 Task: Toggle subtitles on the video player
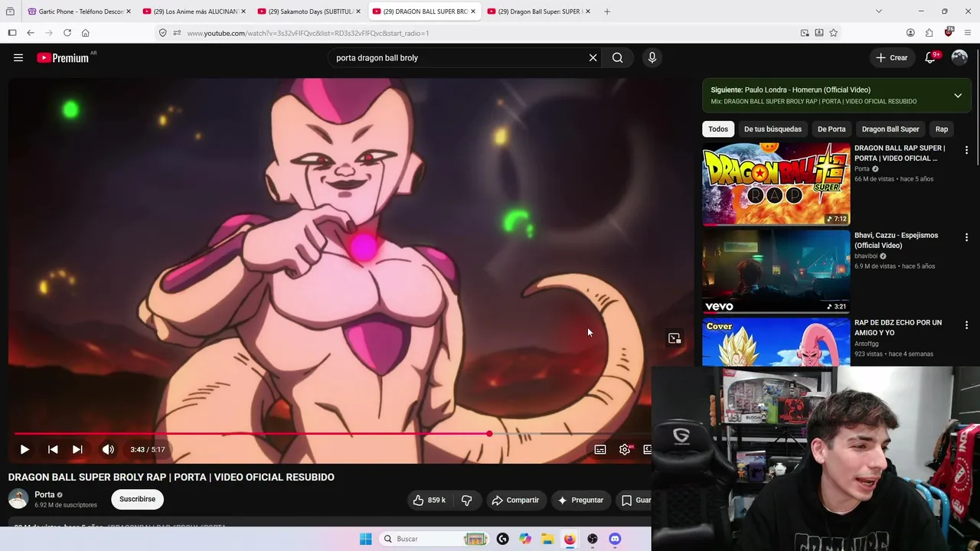(600, 449)
